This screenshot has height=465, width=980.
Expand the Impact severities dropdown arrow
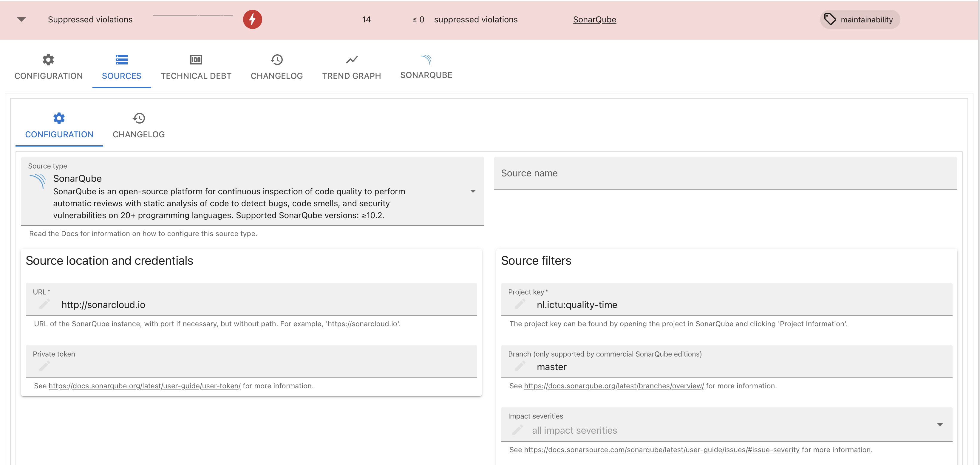pyautogui.click(x=940, y=424)
